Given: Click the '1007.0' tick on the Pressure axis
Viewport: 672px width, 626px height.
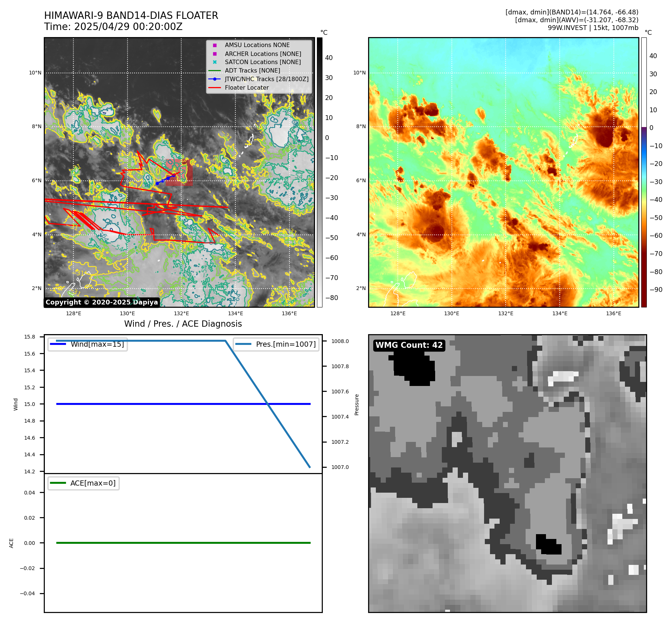Looking at the screenshot, I should coord(340,467).
